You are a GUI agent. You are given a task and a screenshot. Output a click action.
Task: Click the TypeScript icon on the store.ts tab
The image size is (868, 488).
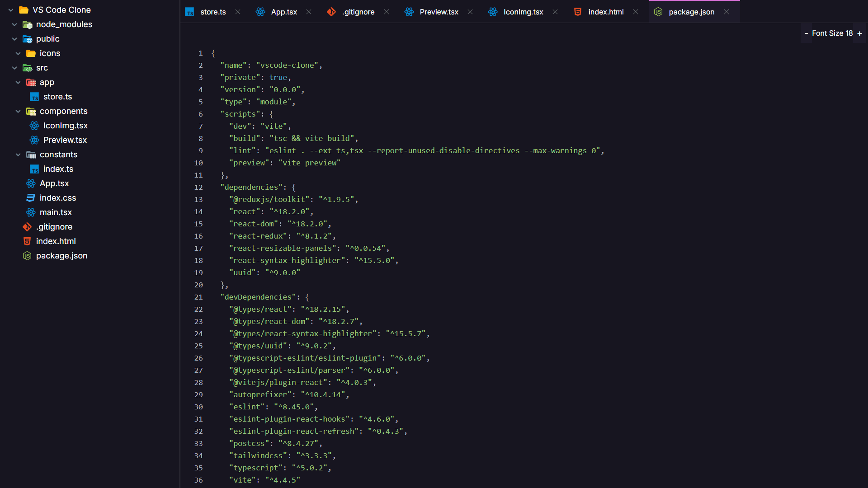pyautogui.click(x=190, y=12)
